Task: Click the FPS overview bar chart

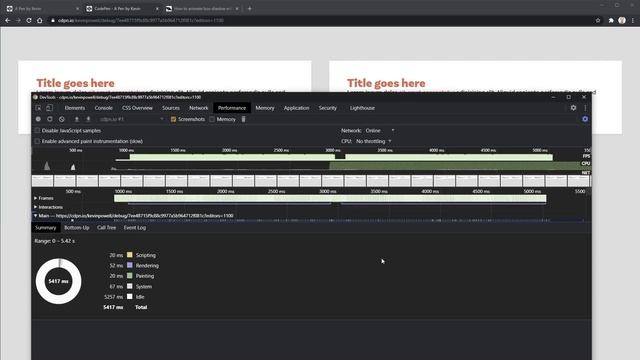Action: point(335,157)
